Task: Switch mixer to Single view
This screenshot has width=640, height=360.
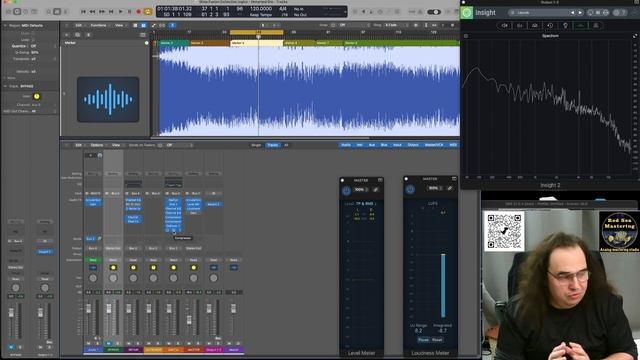Action: pos(256,145)
